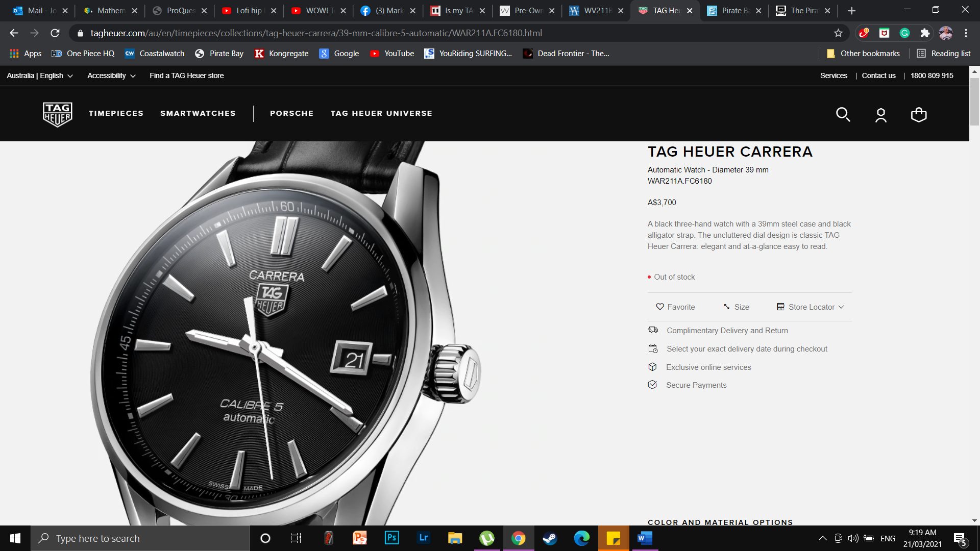
Task: Open Task View on the taskbar
Action: click(296, 538)
